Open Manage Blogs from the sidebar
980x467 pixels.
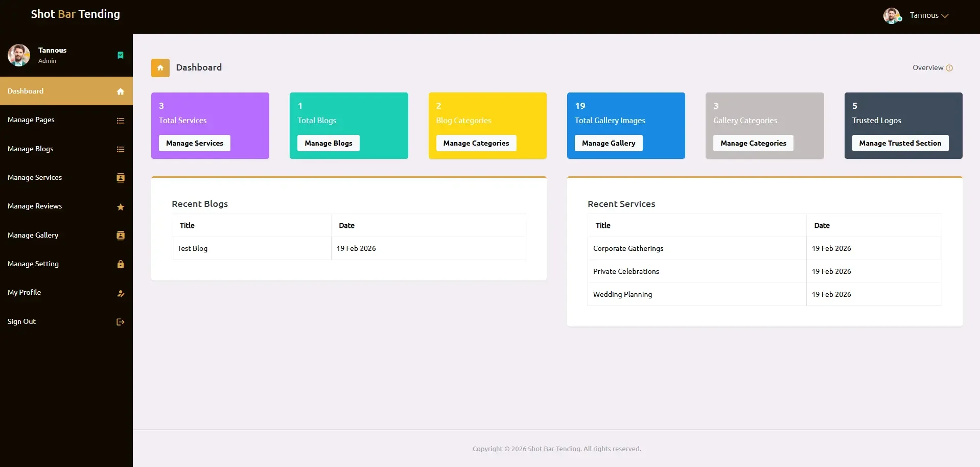tap(31, 149)
